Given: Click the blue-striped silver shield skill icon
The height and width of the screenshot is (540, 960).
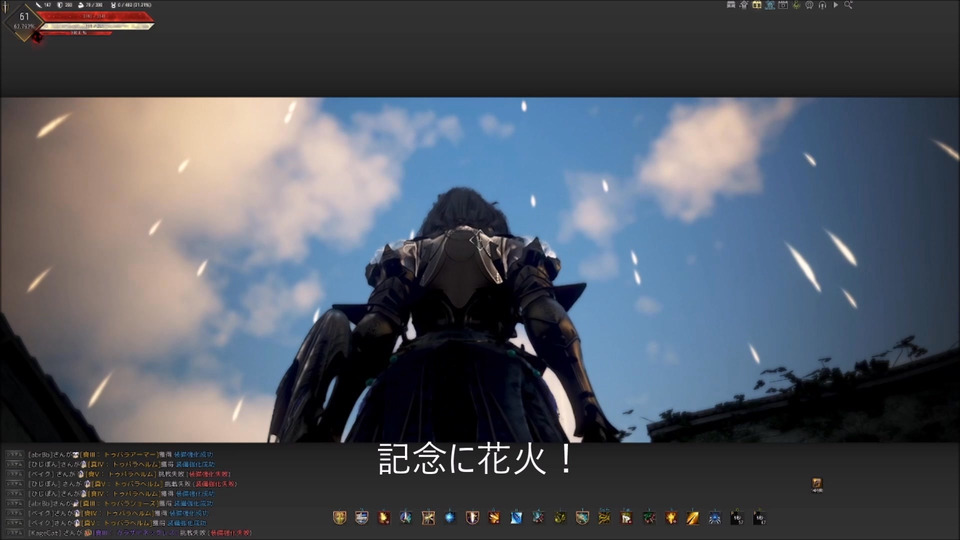Looking at the screenshot, I should pyautogui.click(x=362, y=518).
